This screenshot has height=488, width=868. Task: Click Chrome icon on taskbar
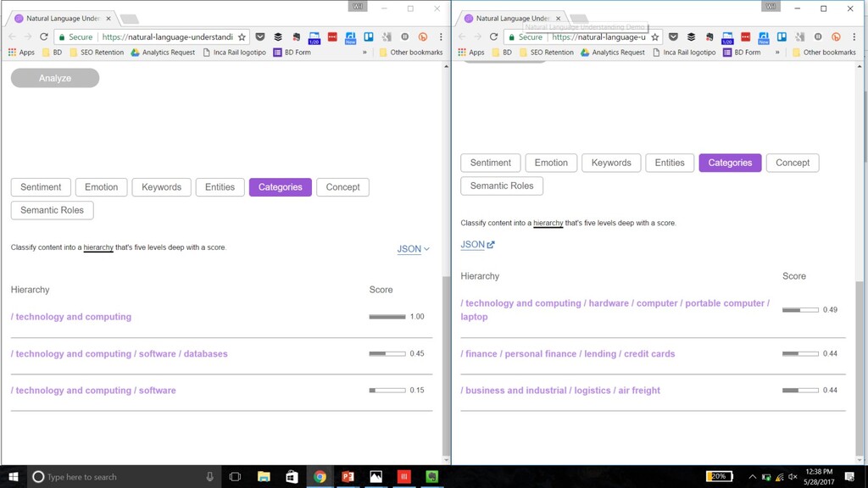pos(320,476)
